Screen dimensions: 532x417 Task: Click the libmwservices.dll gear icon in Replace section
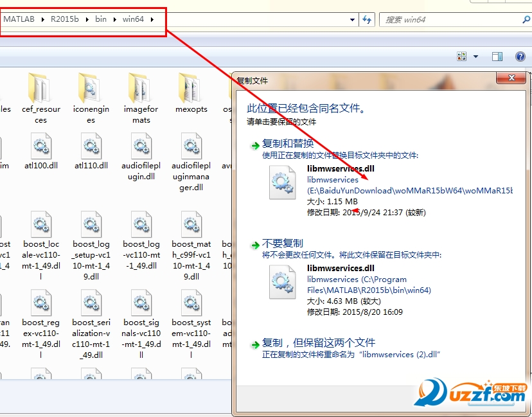coord(283,182)
